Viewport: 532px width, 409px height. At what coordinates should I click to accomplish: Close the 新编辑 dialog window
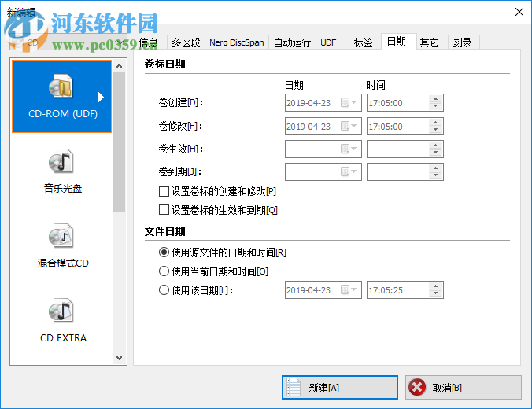coord(519,12)
